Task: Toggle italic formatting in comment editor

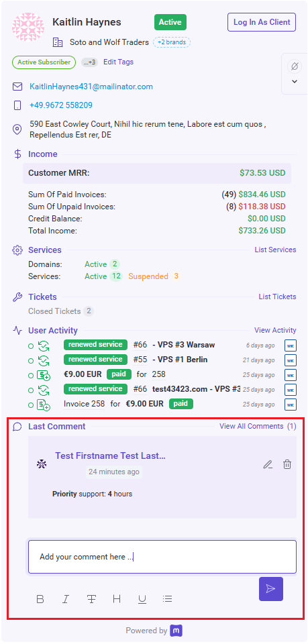Action: 65,599
